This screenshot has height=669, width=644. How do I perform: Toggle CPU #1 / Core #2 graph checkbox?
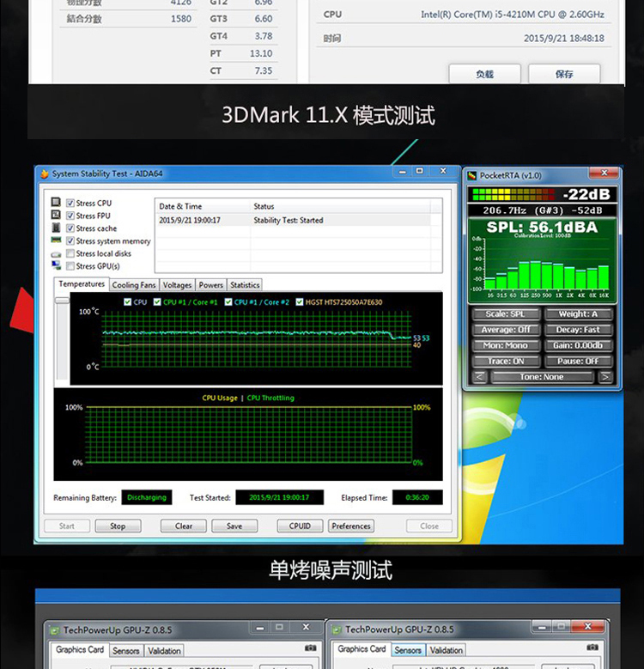coord(228,302)
